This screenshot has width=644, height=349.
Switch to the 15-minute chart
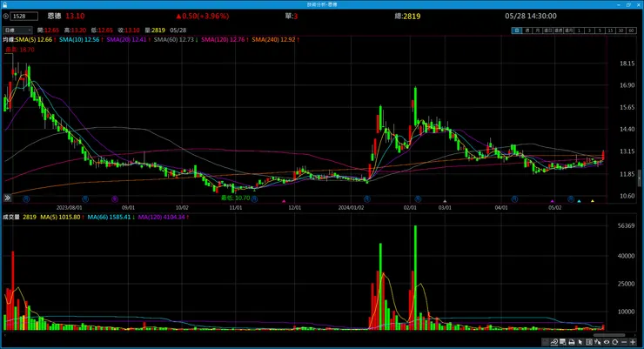coord(610,30)
